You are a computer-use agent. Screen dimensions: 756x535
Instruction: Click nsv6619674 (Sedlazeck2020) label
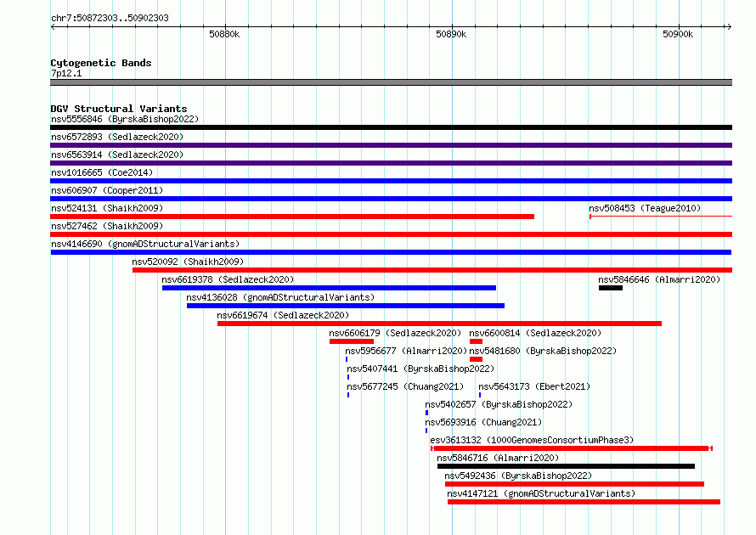283,315
